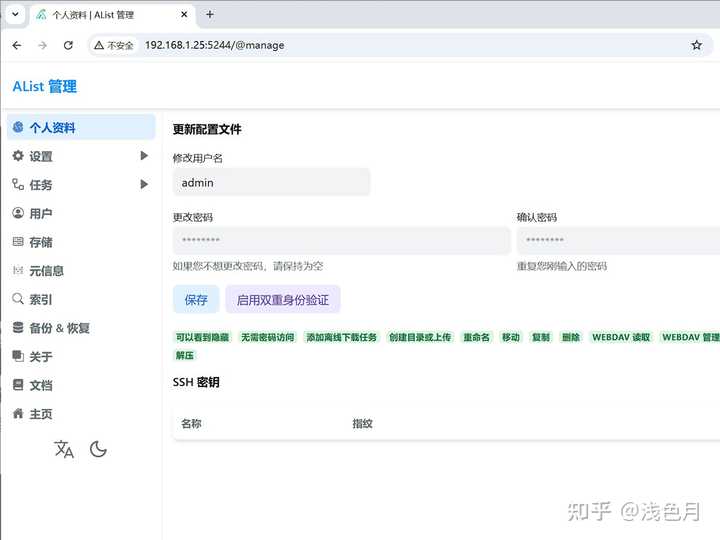Click the user avatar icon for 用户
The width and height of the screenshot is (720, 540).
pos(18,213)
